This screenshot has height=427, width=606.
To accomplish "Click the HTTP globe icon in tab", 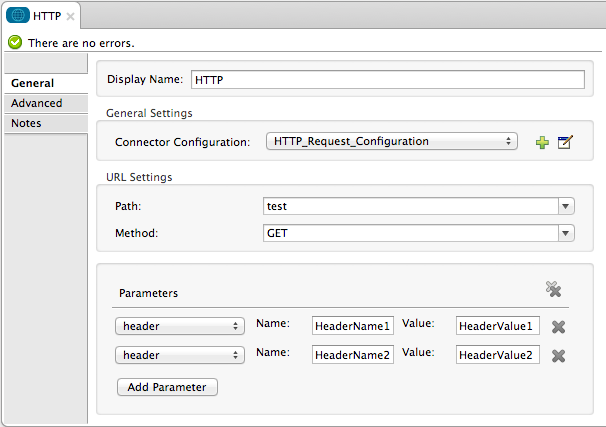I will [17, 17].
